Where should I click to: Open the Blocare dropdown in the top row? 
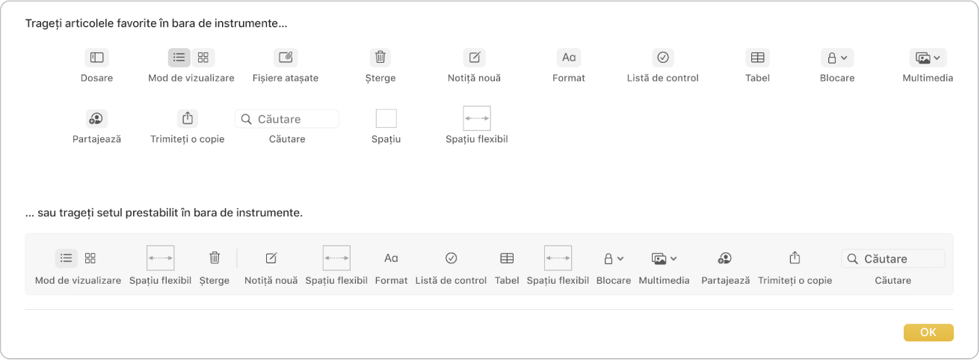pos(836,57)
